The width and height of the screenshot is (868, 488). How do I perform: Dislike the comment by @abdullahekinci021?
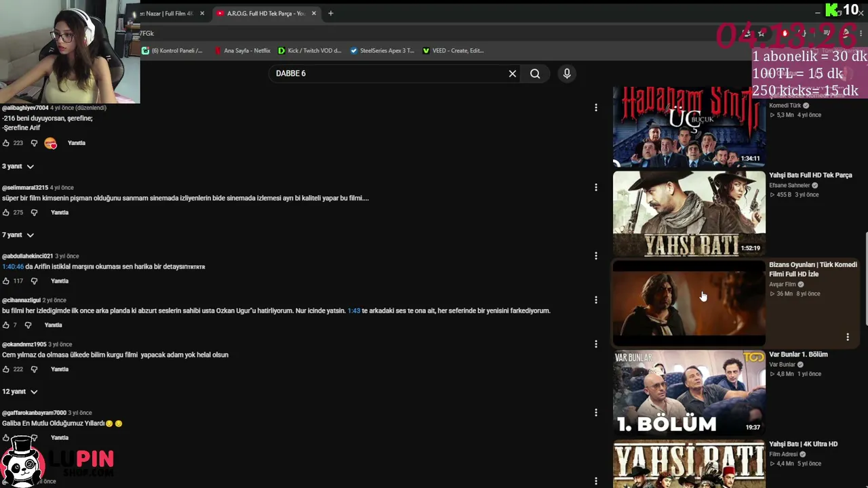[x=34, y=281]
